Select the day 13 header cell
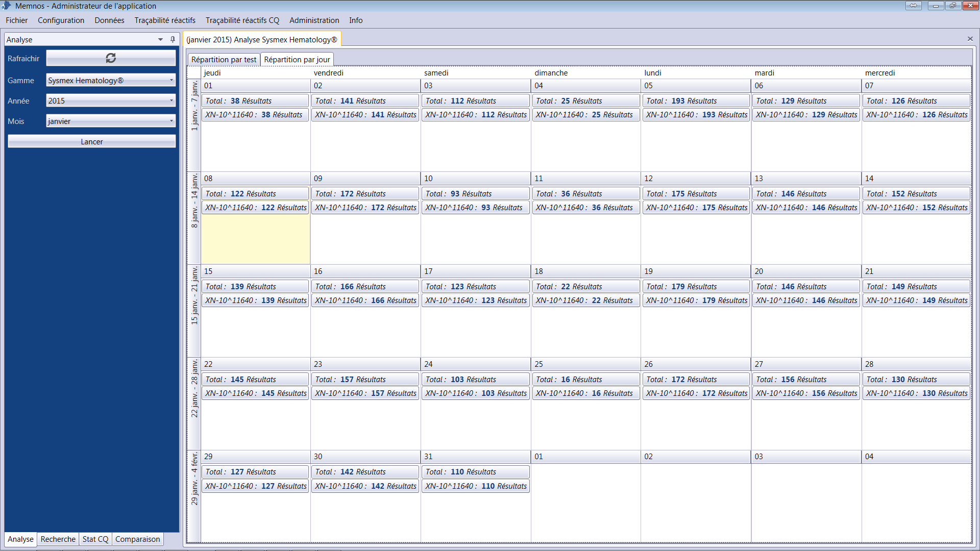This screenshot has width=980, height=551. pos(806,178)
